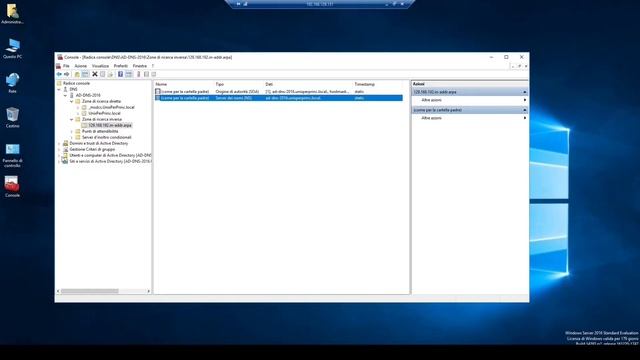Click the Domini e trust di Active Directory icon

point(65,143)
